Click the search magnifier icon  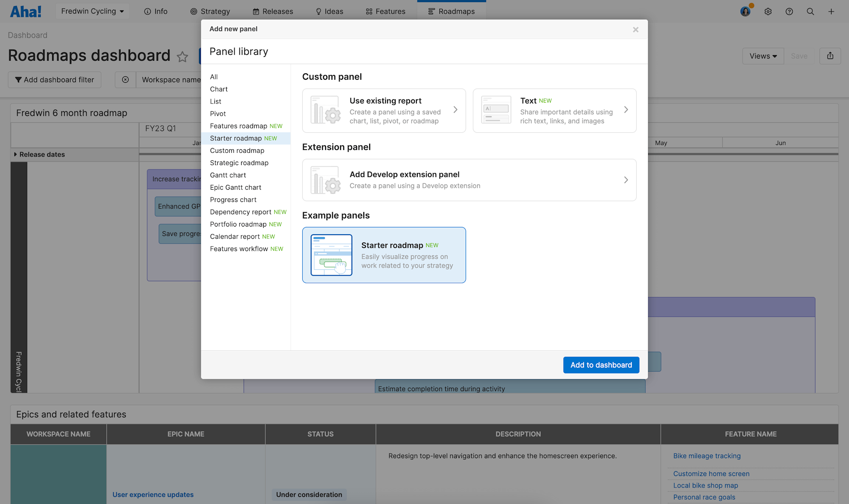pyautogui.click(x=810, y=11)
